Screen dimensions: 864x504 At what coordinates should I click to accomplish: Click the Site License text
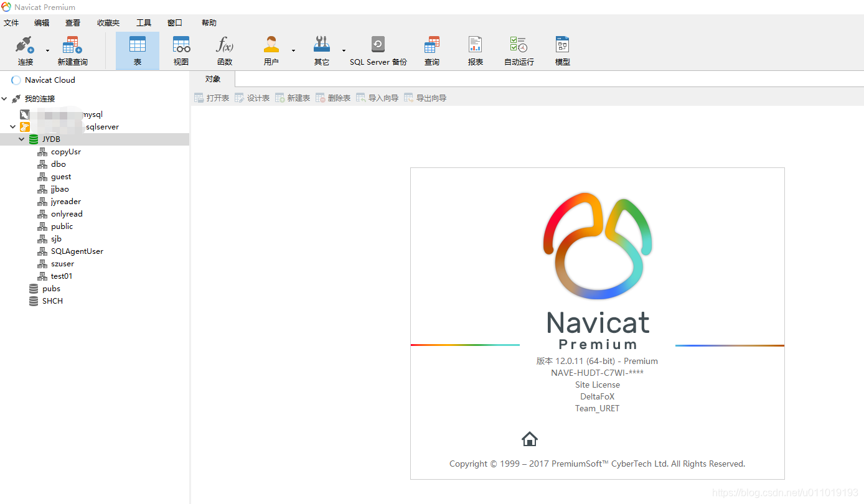click(598, 385)
